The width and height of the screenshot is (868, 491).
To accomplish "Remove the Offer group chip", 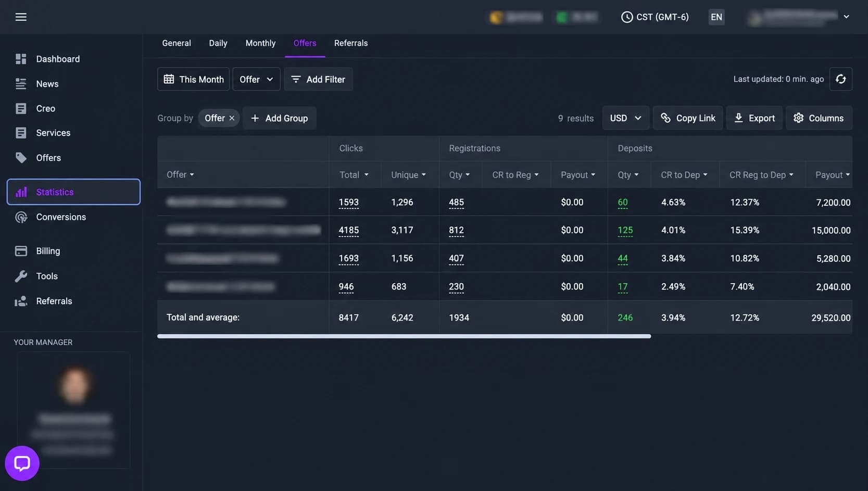I will click(232, 118).
